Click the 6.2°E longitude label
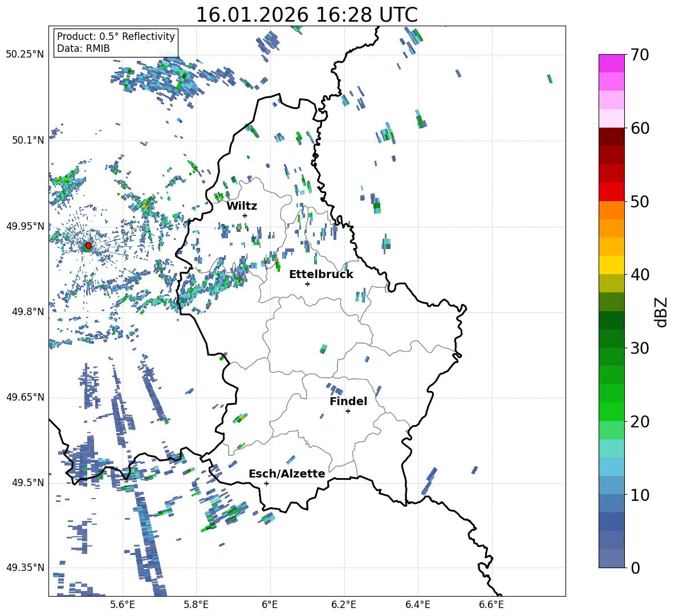Image resolution: width=675 pixels, height=616 pixels. pyautogui.click(x=344, y=605)
